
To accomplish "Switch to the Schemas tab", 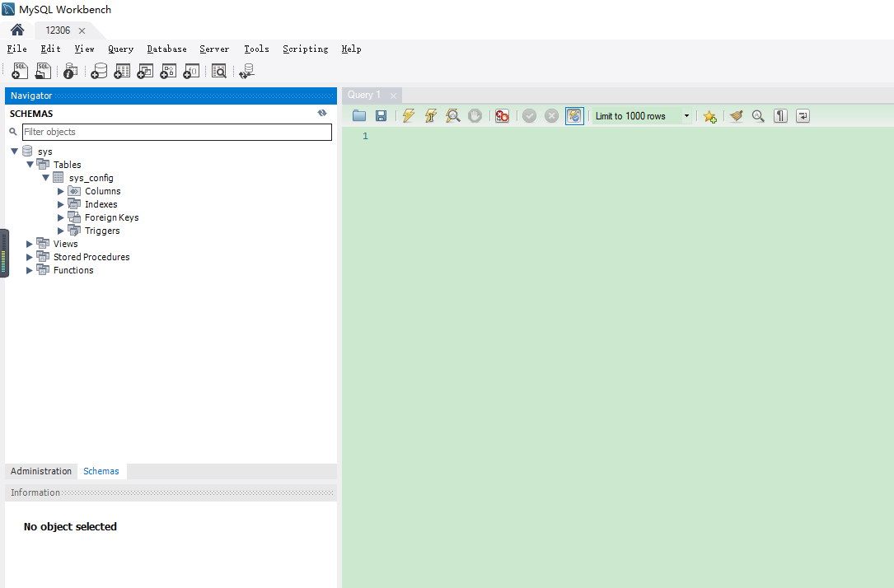I will 101,471.
